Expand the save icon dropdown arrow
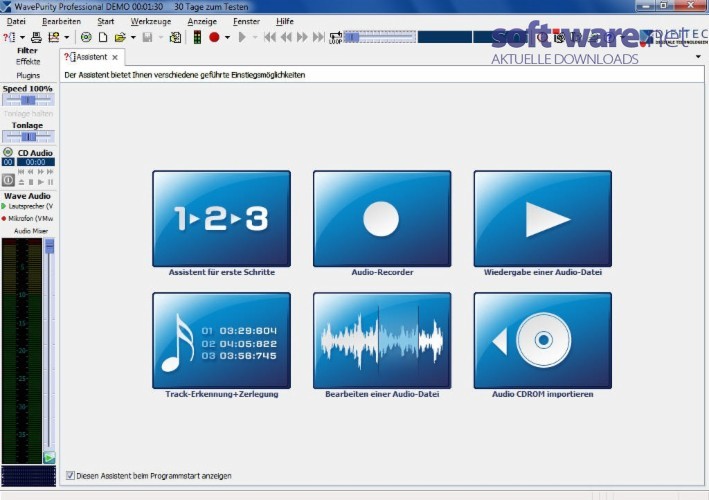Screen dimensions: 709x500 [161, 38]
